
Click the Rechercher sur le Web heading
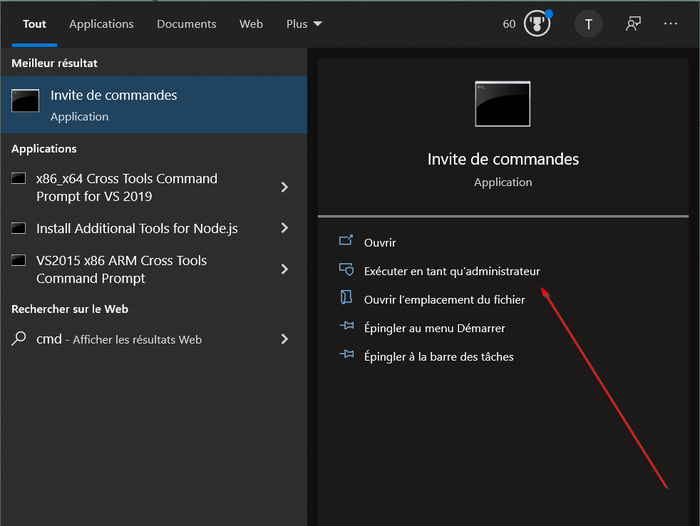pos(70,309)
